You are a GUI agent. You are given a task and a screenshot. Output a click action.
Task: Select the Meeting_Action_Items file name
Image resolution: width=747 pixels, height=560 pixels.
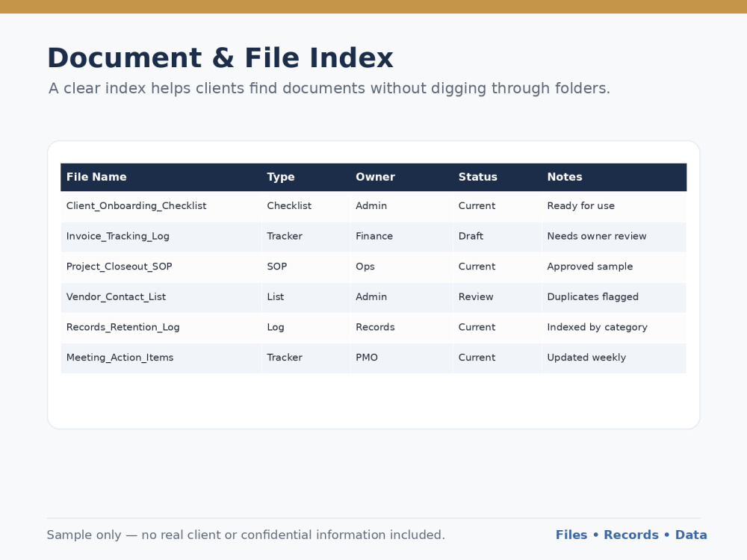click(120, 358)
